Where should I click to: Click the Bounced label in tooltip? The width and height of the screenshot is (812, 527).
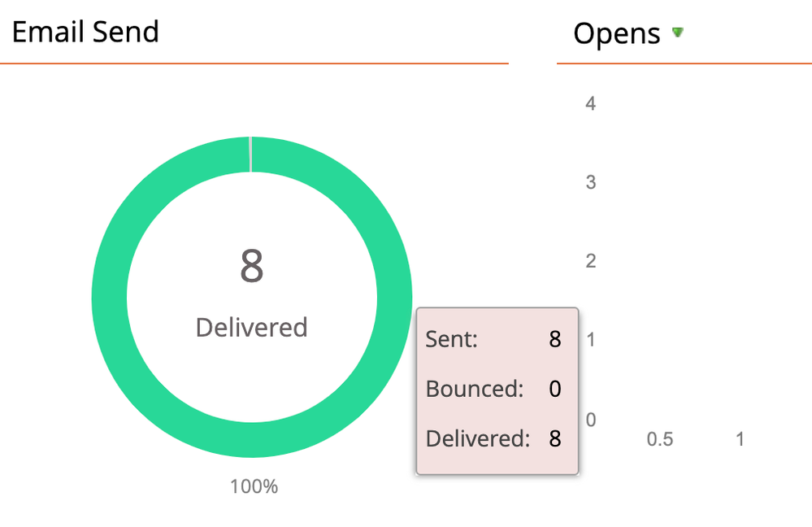pyautogui.click(x=475, y=389)
